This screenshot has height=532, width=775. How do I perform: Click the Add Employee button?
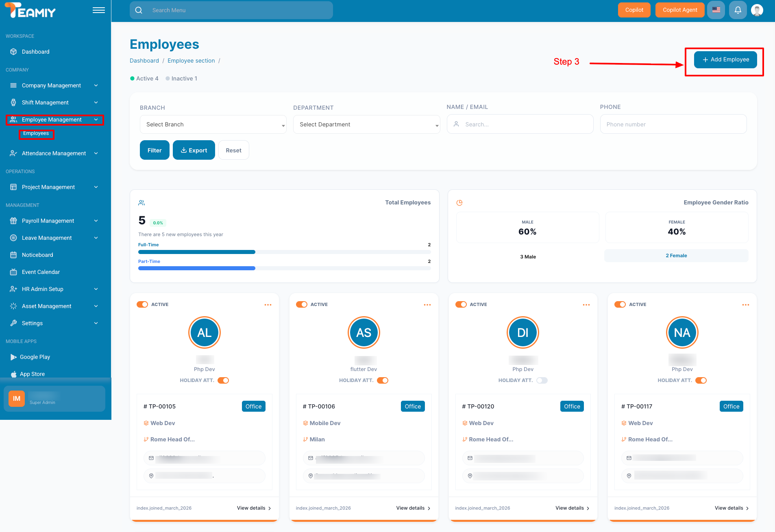(x=725, y=60)
